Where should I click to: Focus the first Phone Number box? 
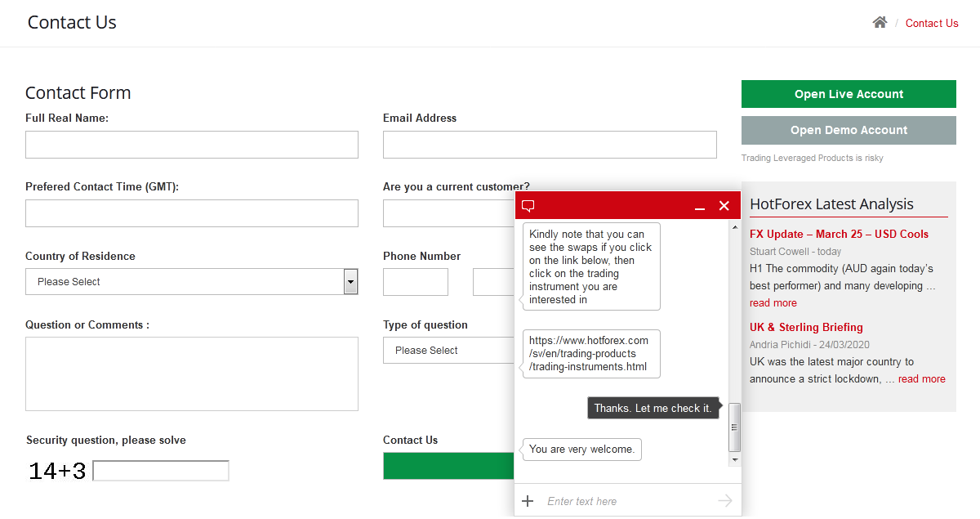coord(416,282)
